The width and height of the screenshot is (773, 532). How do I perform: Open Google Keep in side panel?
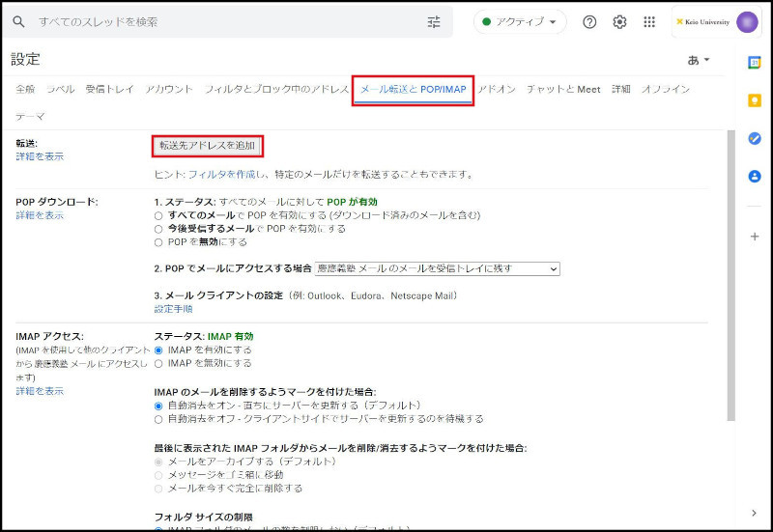click(x=754, y=100)
